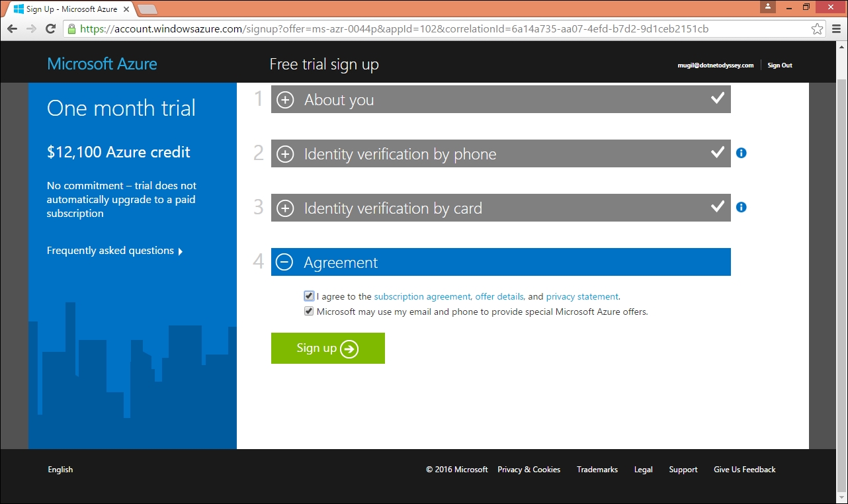The height and width of the screenshot is (504, 848).
Task: Click the phone verification checkmark
Action: [x=717, y=152]
